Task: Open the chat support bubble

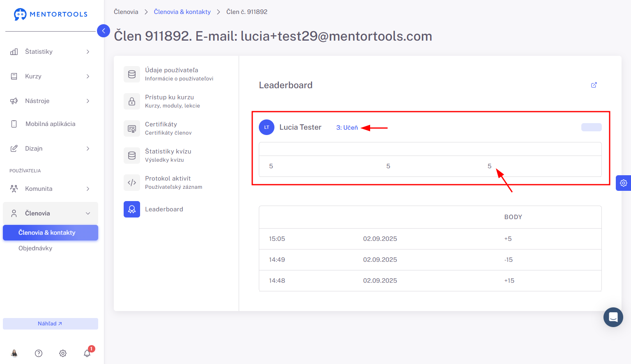Action: pyautogui.click(x=613, y=317)
